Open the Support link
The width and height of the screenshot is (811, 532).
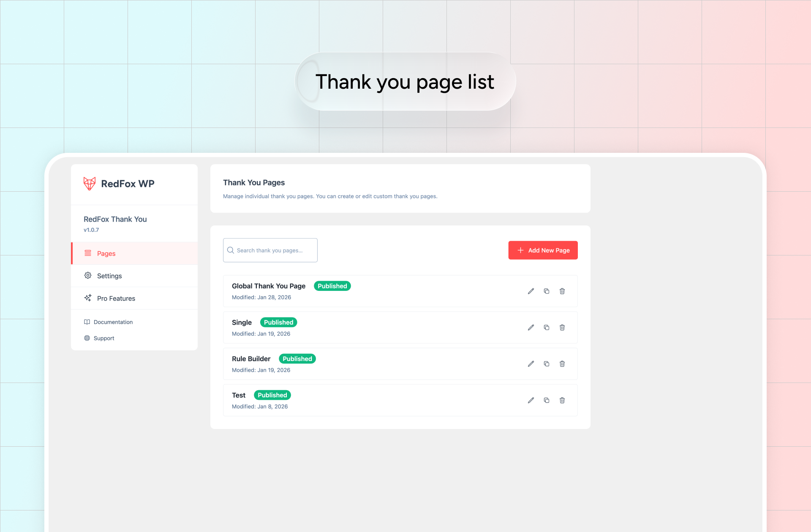[x=104, y=338]
